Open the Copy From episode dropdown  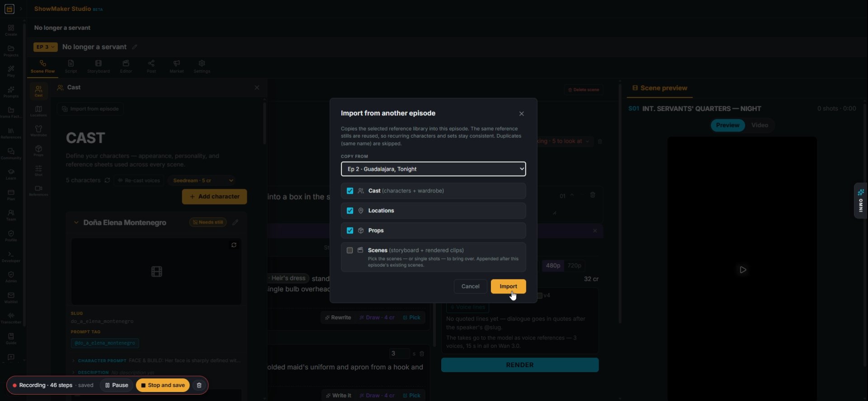(433, 169)
